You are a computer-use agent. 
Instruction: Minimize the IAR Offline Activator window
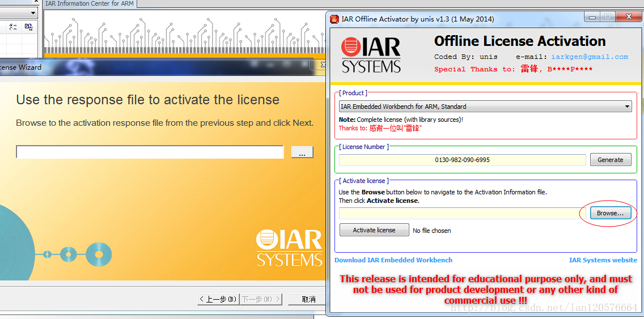[x=592, y=17]
